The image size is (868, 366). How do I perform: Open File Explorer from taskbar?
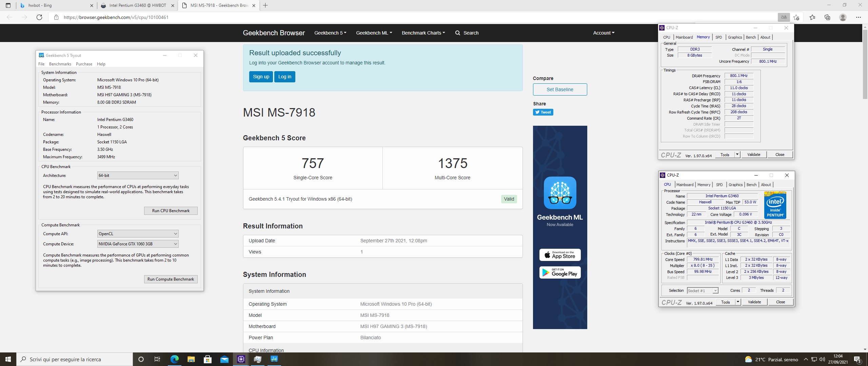click(x=191, y=359)
